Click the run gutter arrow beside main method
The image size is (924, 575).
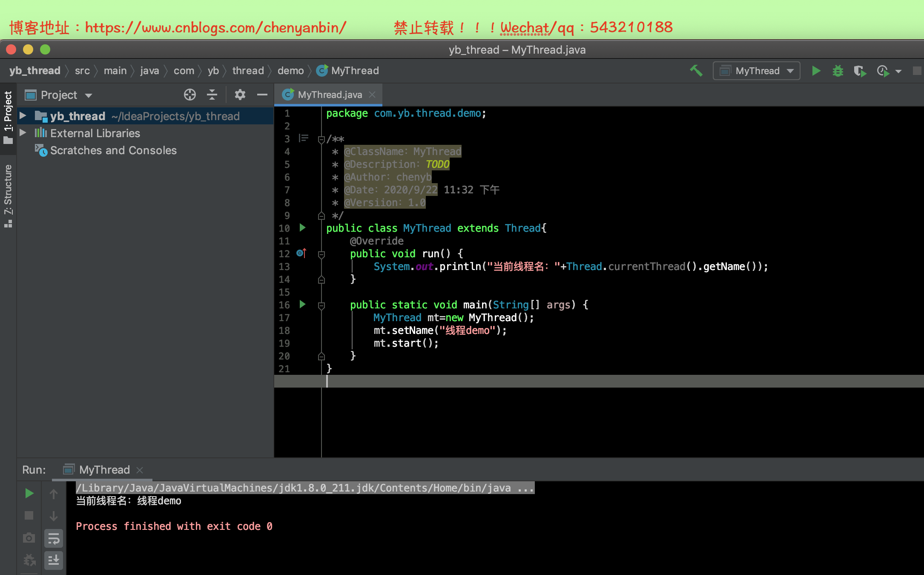point(302,304)
